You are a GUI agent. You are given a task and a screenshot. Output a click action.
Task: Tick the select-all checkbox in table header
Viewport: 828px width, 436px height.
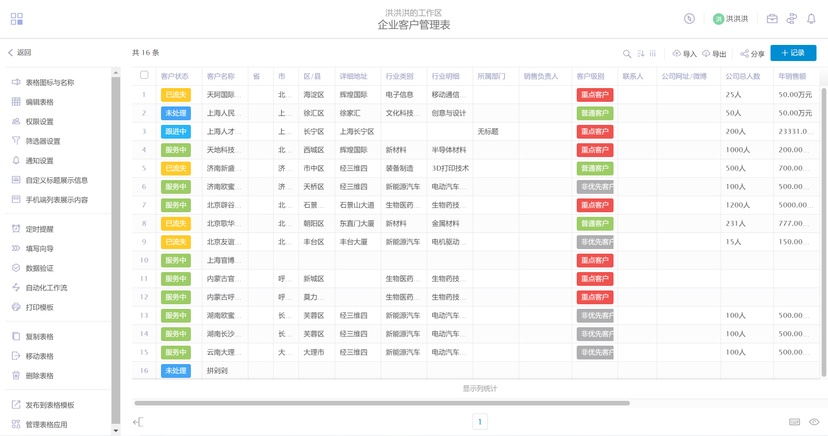144,75
